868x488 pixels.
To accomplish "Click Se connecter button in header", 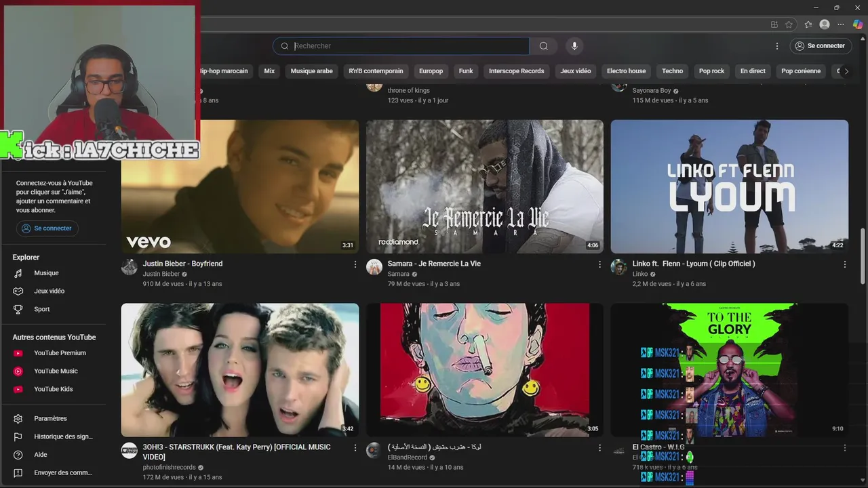I will (821, 46).
